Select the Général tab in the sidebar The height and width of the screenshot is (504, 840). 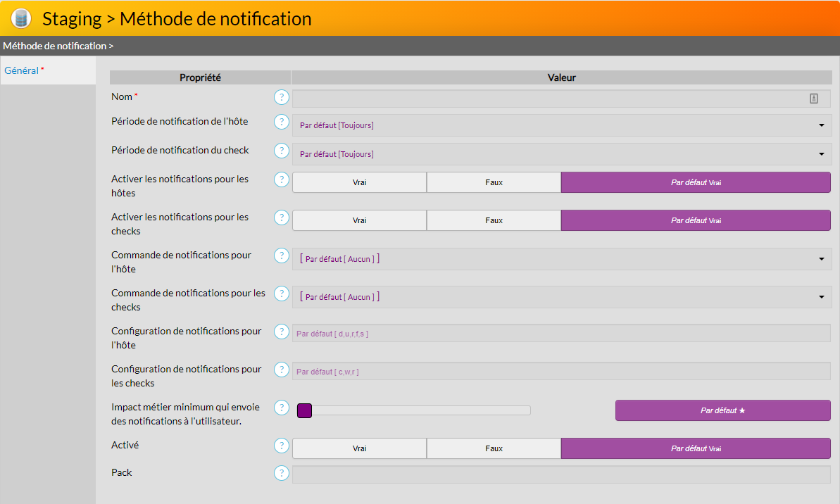pyautogui.click(x=22, y=70)
